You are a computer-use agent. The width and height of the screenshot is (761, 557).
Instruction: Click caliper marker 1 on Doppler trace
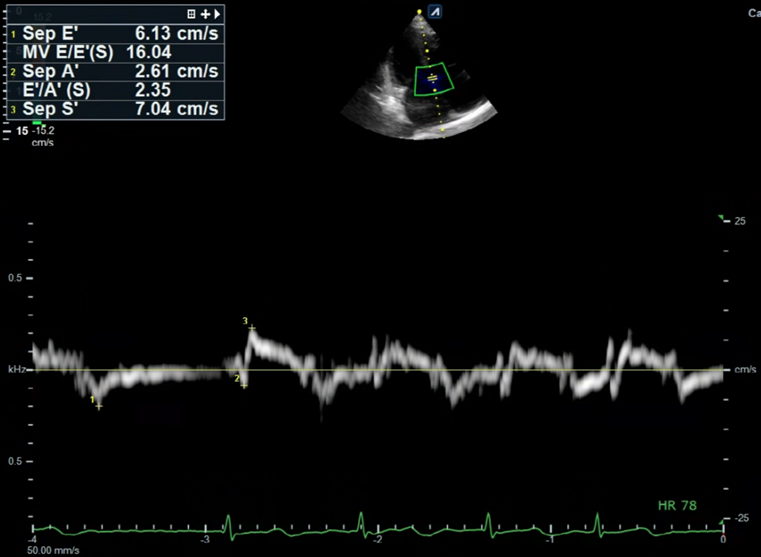click(99, 407)
